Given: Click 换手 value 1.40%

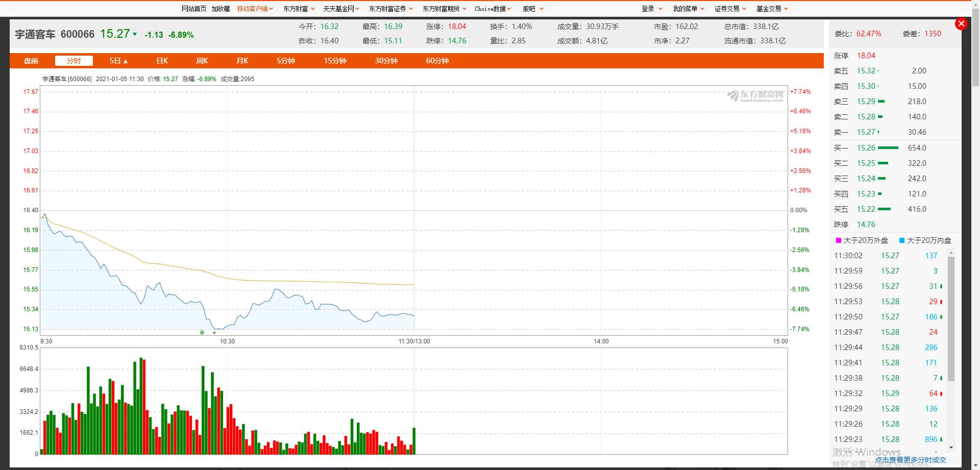Looking at the screenshot, I should tap(522, 27).
